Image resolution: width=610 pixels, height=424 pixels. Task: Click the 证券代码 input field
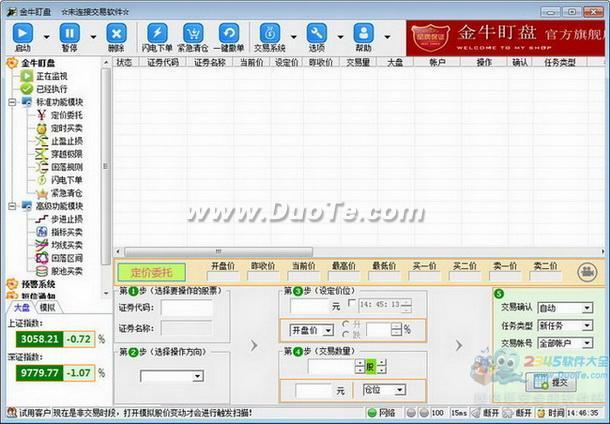pyautogui.click(x=187, y=307)
